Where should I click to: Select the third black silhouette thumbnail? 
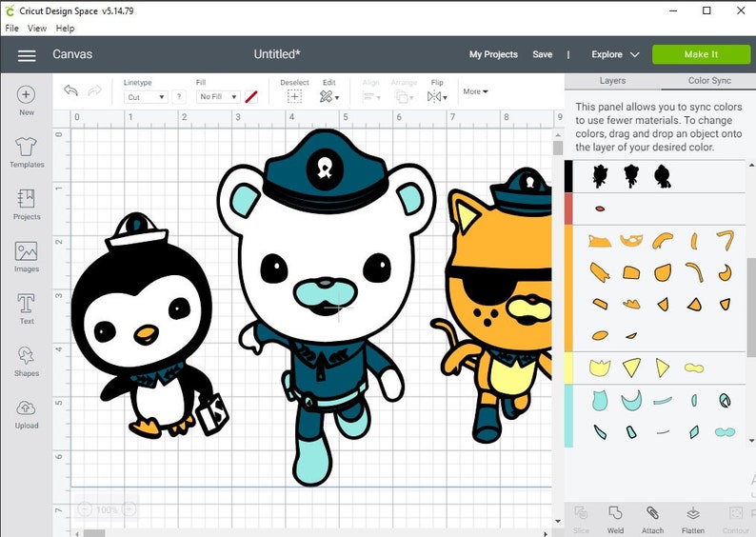pyautogui.click(x=663, y=176)
